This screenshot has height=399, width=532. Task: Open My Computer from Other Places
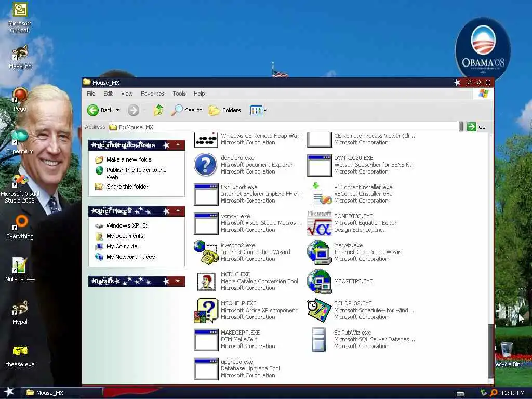click(123, 246)
